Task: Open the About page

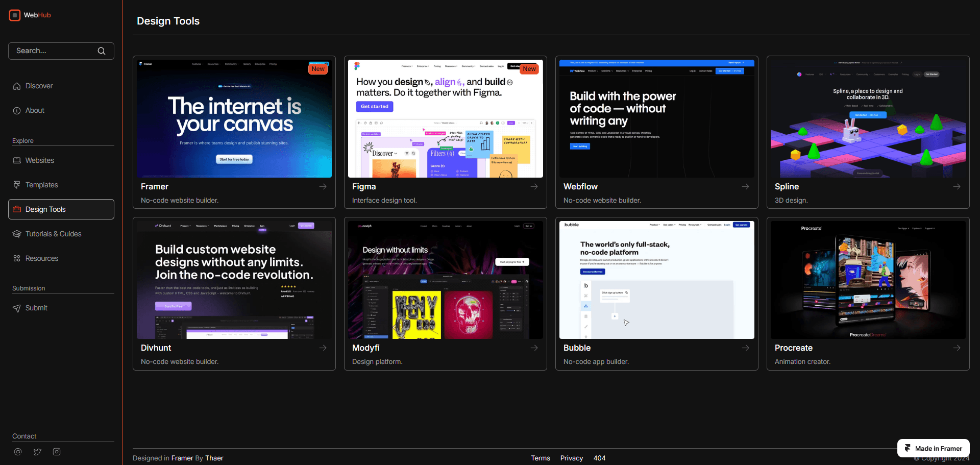Action: tap(61, 111)
